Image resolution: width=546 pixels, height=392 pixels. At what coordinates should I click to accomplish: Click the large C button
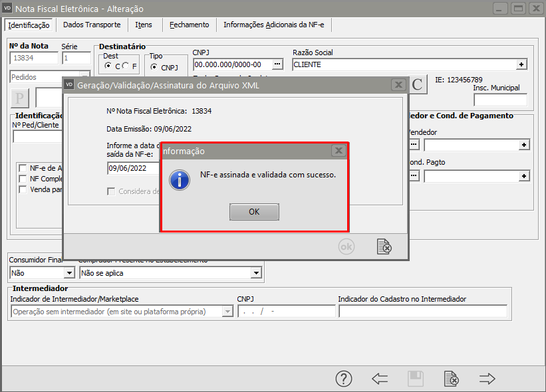tap(417, 84)
